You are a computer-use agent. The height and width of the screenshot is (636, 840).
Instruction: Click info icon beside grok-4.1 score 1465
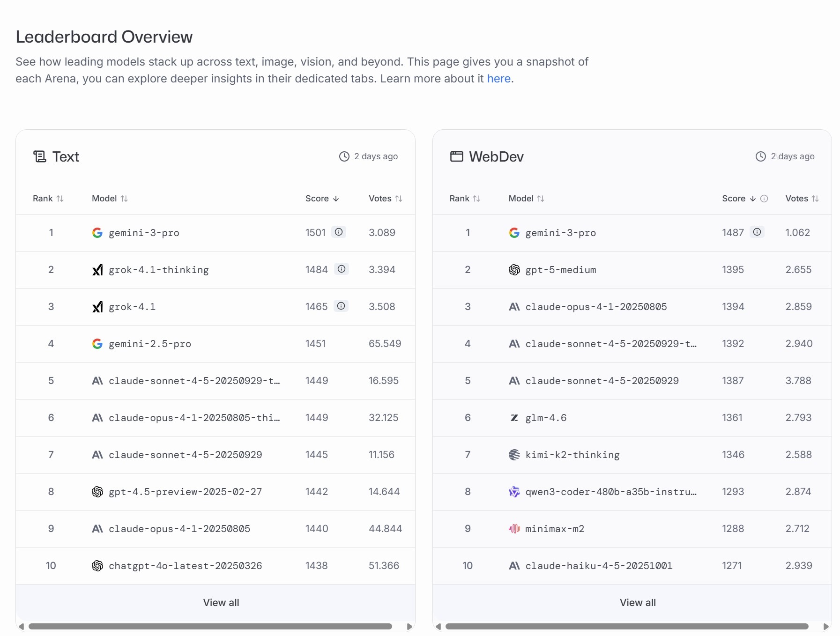(x=341, y=306)
